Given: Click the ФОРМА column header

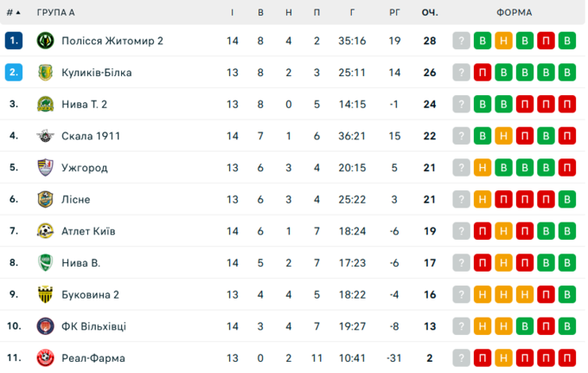Looking at the screenshot, I should point(514,12).
